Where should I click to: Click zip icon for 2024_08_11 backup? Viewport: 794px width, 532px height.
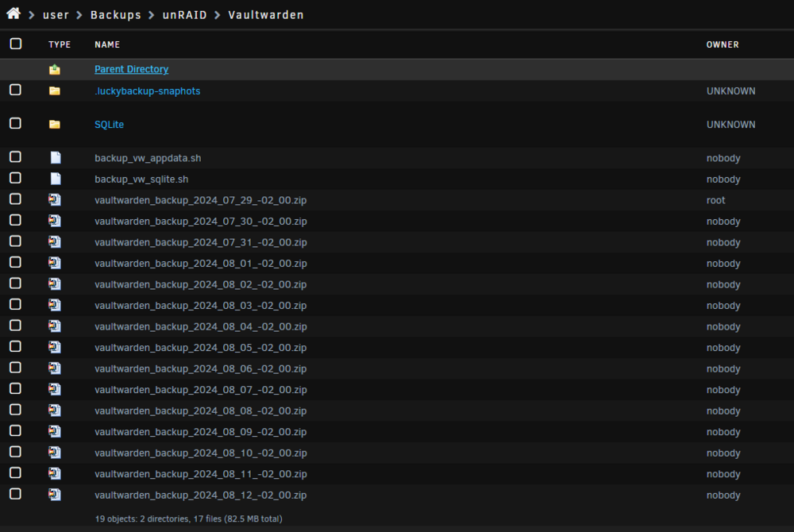[55, 474]
